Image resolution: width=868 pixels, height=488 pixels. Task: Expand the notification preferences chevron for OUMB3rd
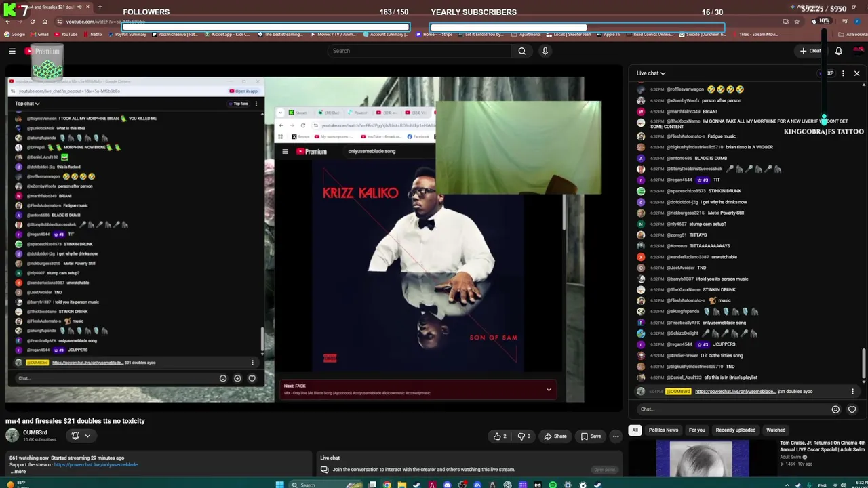click(87, 436)
